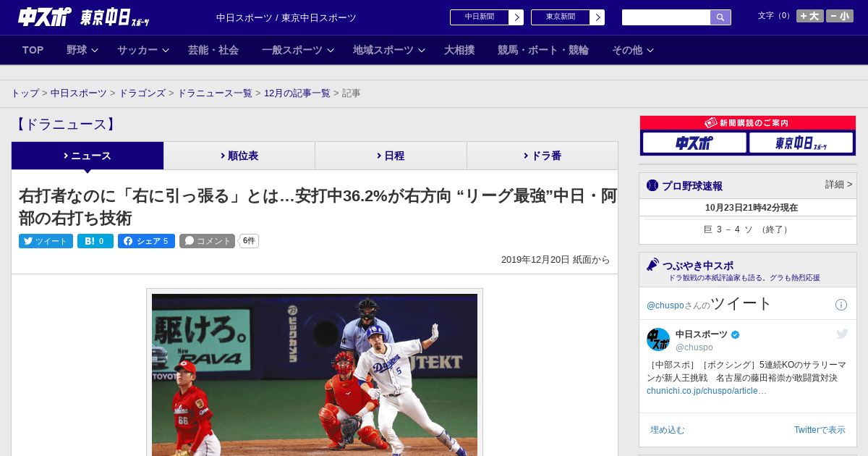Screen dimensions: 868x456
Task: Open the 大相撲 menu item
Action: tap(459, 50)
